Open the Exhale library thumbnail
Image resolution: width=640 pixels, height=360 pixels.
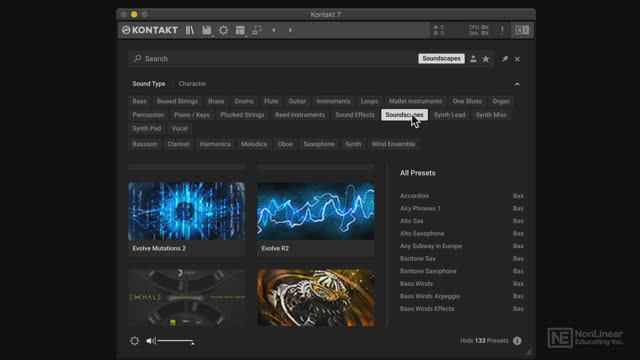pyautogui.click(x=187, y=298)
